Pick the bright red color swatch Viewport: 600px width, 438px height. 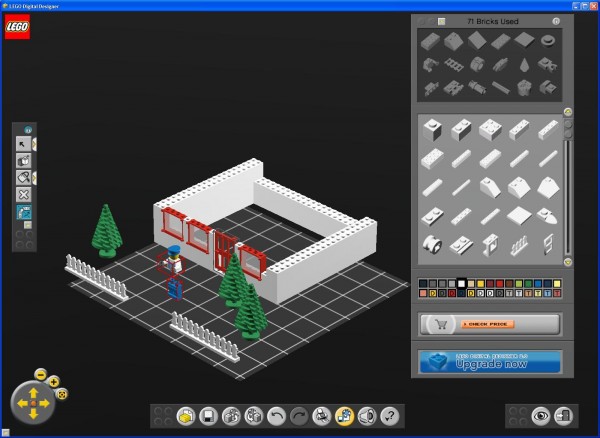coord(500,283)
